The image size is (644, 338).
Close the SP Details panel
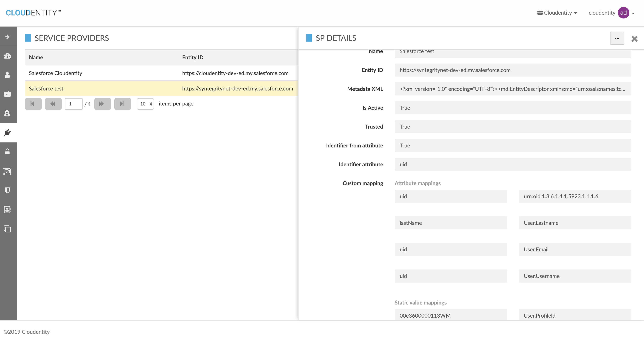click(x=634, y=39)
